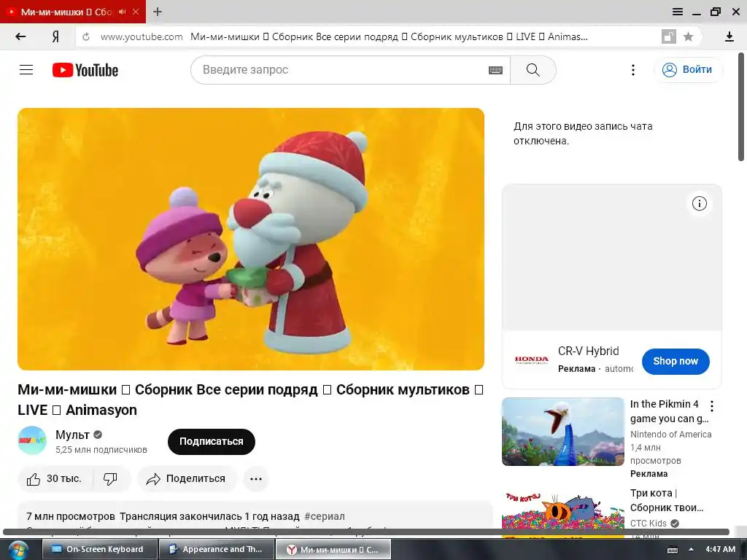
Task: Open the Honda logo in the ad
Action: tap(531, 360)
